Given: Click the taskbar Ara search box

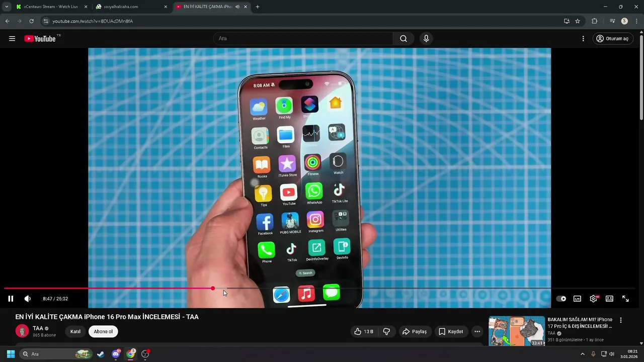Looking at the screenshot, I should [x=56, y=354].
